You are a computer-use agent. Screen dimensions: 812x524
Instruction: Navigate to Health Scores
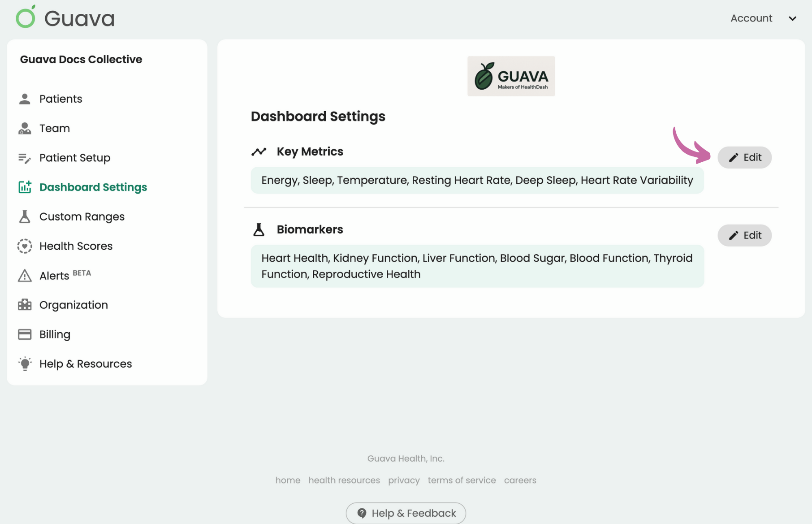coord(76,246)
